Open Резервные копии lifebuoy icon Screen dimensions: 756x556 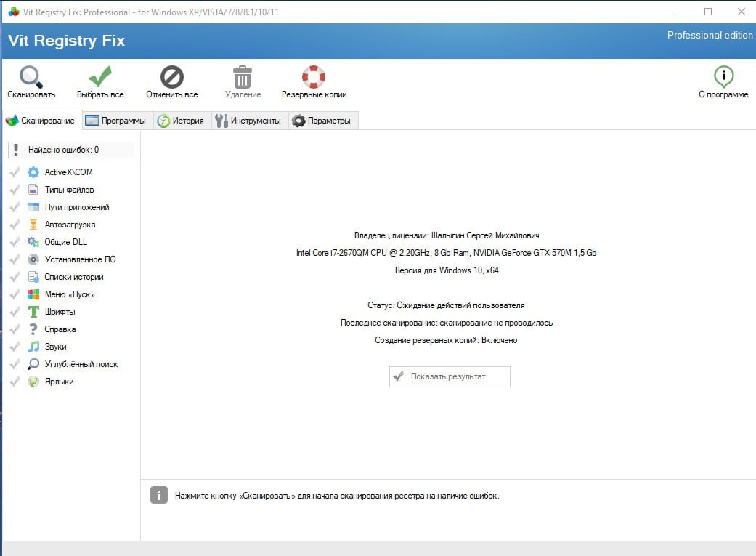(x=314, y=77)
